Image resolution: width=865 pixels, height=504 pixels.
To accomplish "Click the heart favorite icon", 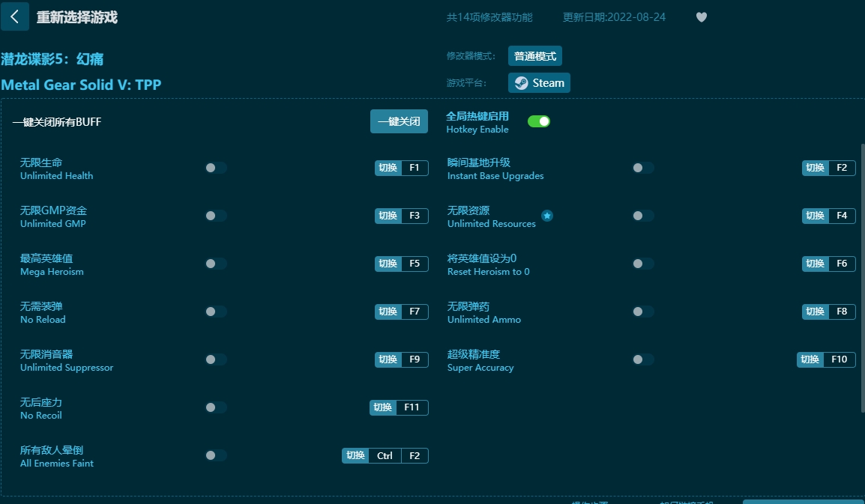I will tap(701, 17).
